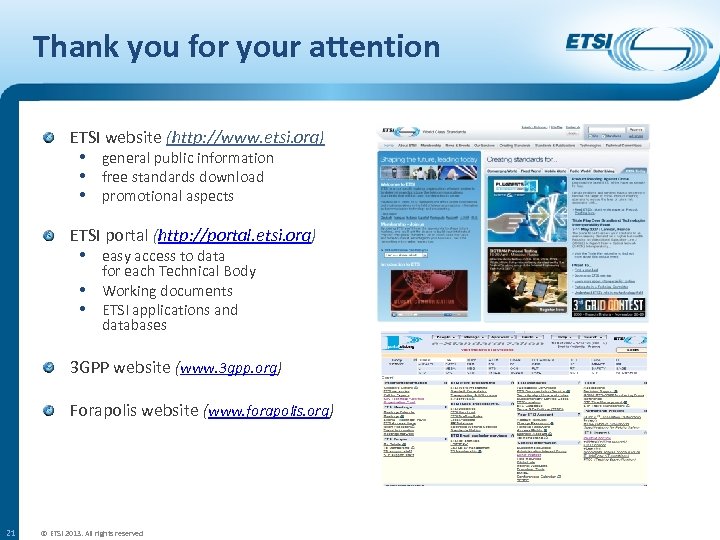This screenshot has width=720, height=540.
Task: Select the ETSI portal page screenshot
Action: click(x=514, y=408)
